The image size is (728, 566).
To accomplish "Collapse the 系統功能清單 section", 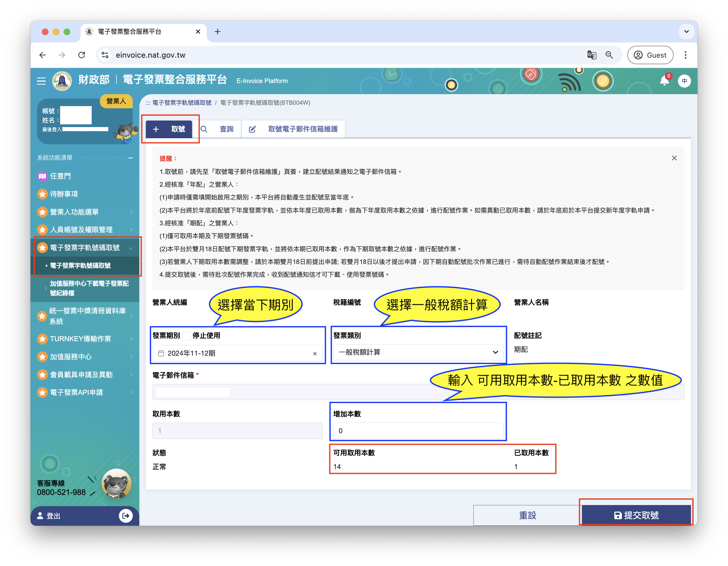I will click(131, 158).
